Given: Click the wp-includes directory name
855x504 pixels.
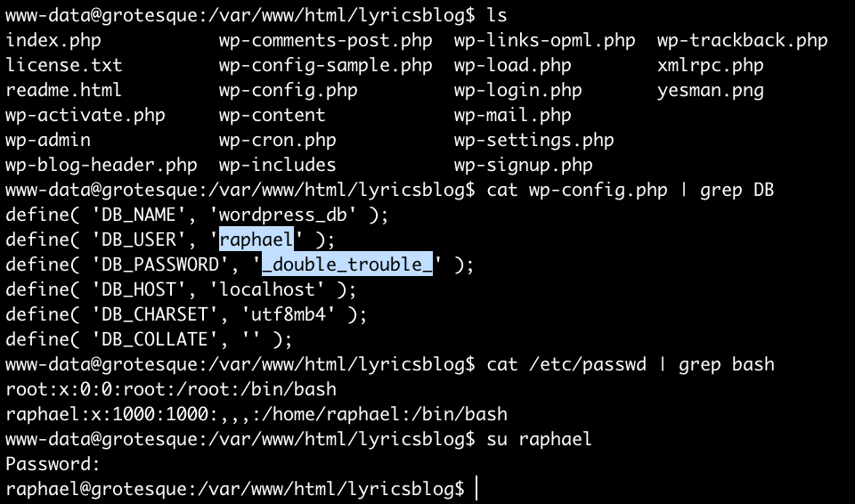Looking at the screenshot, I should tap(277, 165).
